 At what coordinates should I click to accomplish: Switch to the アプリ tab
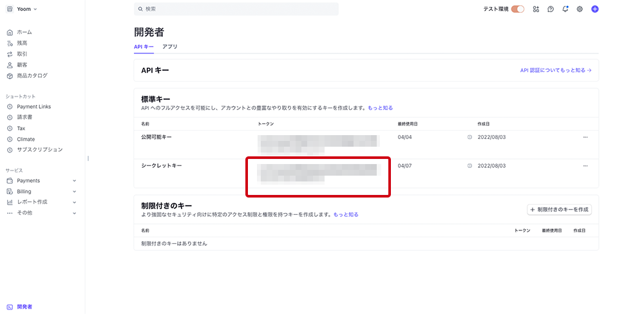point(170,47)
